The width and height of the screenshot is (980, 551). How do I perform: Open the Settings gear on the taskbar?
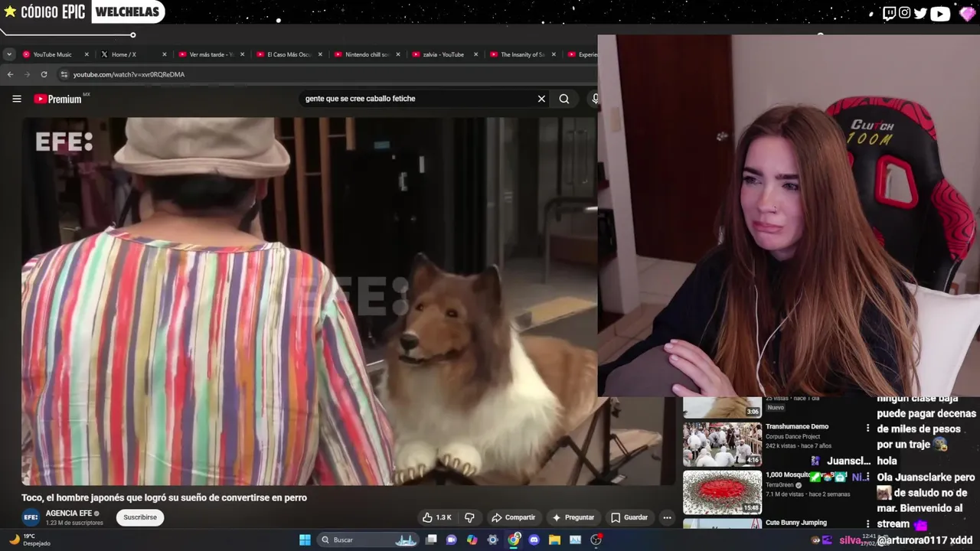click(492, 540)
